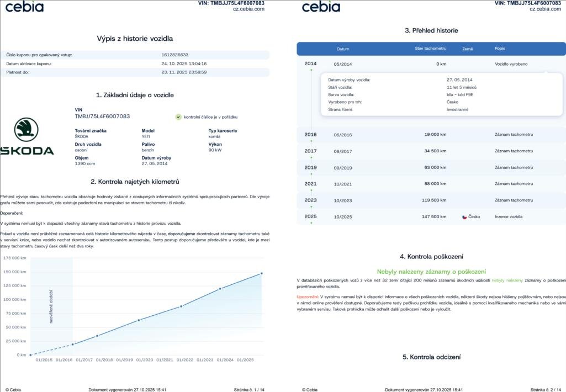This screenshot has height=392, width=566.
Task: Click the green VIN check mark icon
Action: [178, 117]
